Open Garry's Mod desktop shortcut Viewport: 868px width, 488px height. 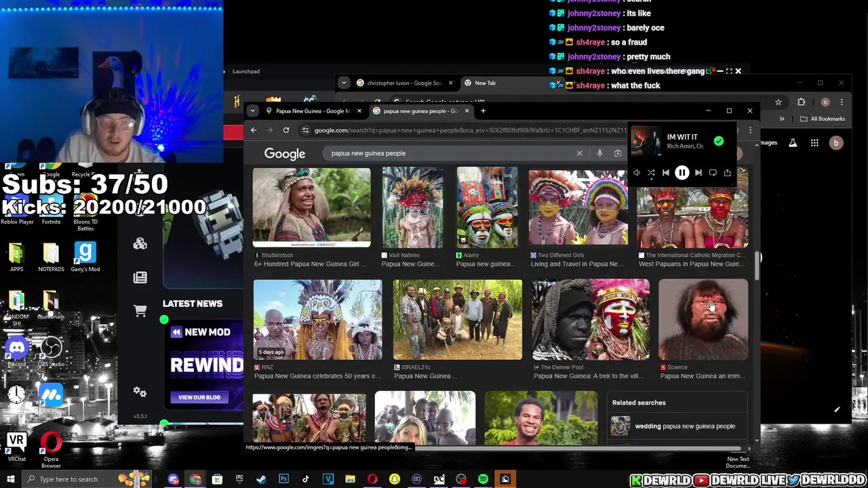85,258
